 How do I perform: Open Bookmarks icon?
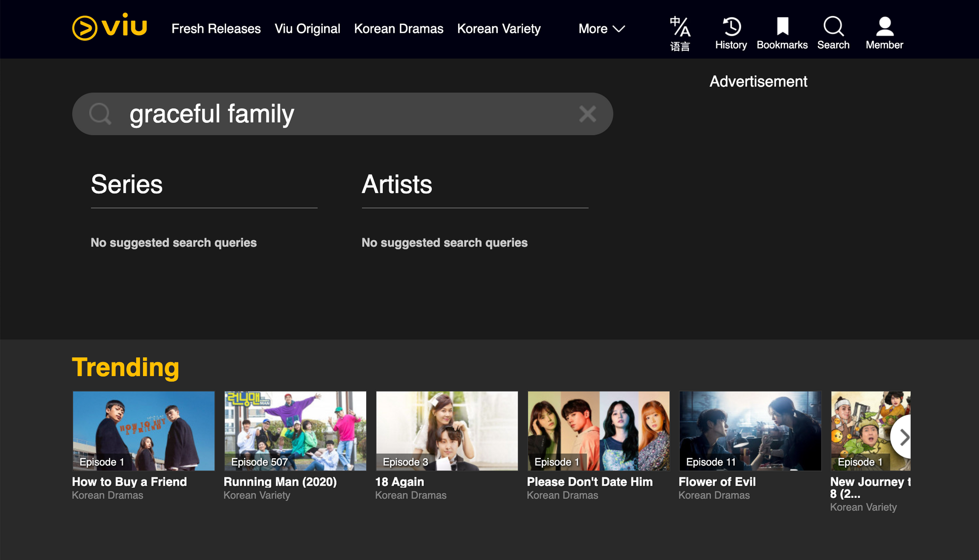coord(782,33)
